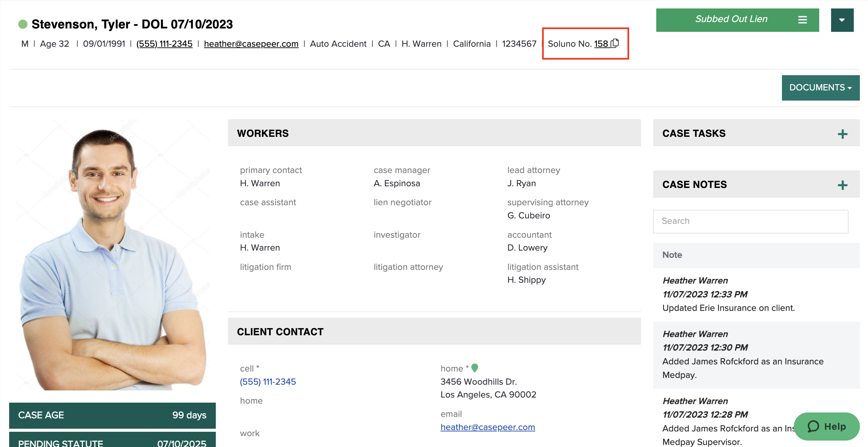This screenshot has height=447, width=868.
Task: Open the hamburger menu on Subbed Out Lien
Action: pos(803,19)
